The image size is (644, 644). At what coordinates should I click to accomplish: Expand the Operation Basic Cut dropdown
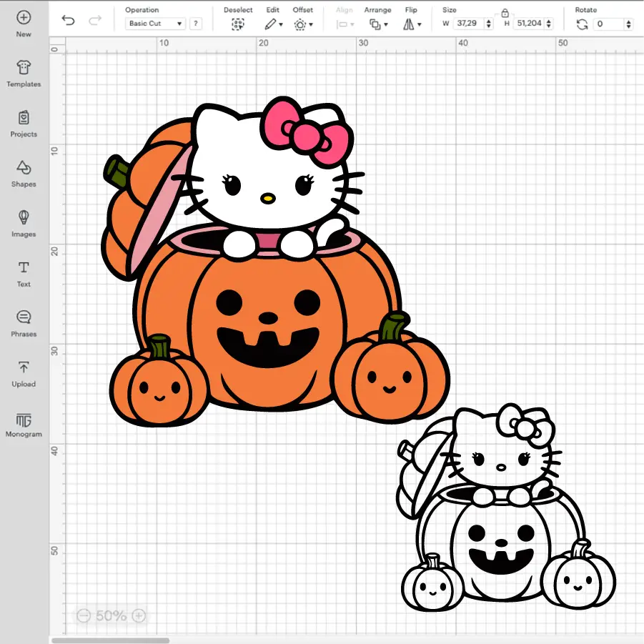pos(155,24)
